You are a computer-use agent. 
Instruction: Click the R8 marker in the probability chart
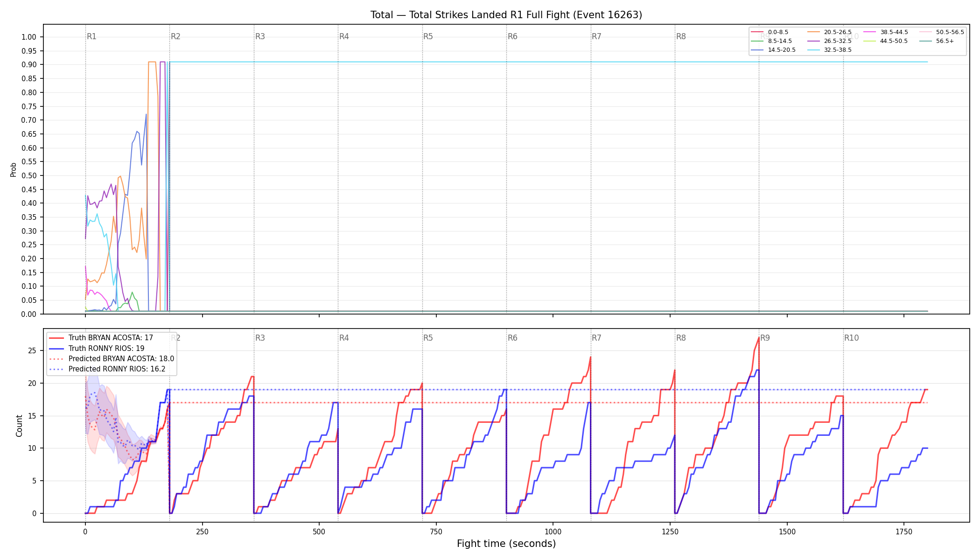pos(681,36)
